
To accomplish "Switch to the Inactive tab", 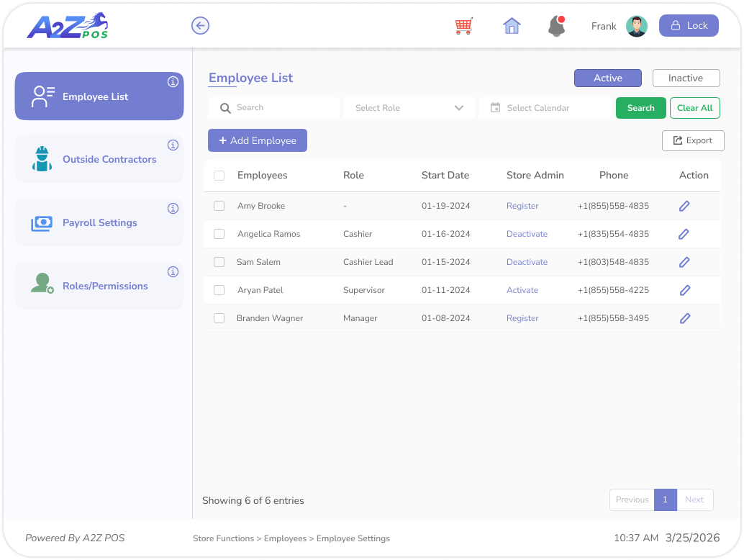I will [x=686, y=78].
